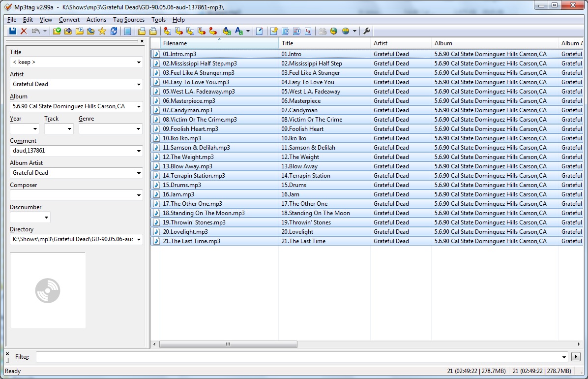Open the Help menu

[x=178, y=20]
